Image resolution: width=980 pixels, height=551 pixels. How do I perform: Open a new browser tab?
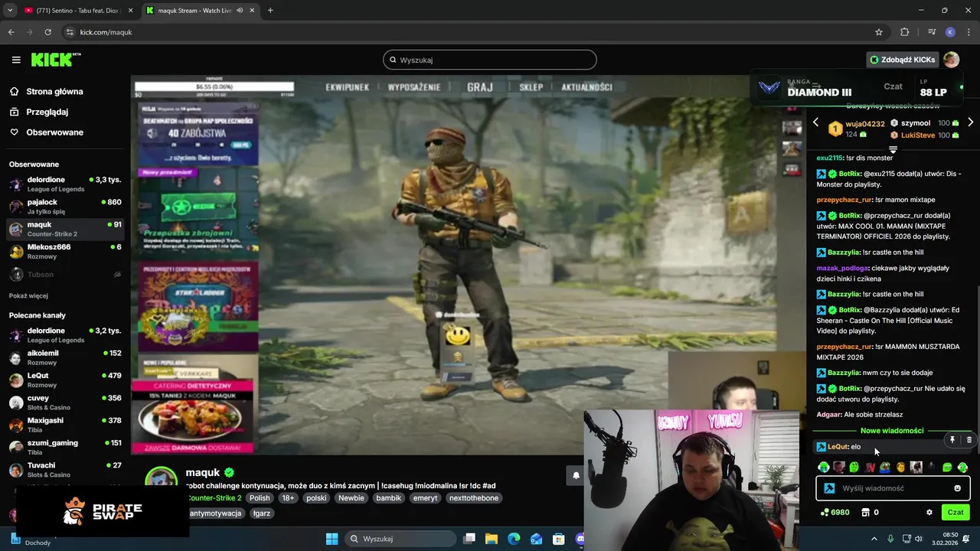point(270,11)
